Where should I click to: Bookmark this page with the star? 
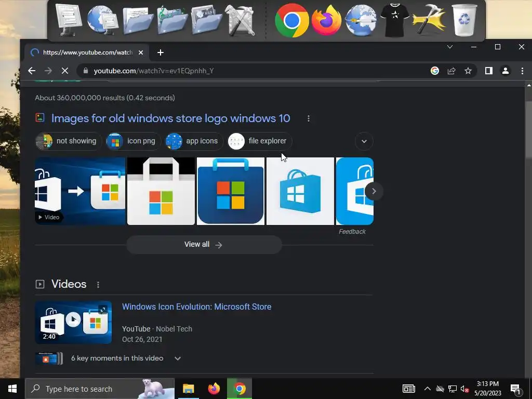click(468, 71)
